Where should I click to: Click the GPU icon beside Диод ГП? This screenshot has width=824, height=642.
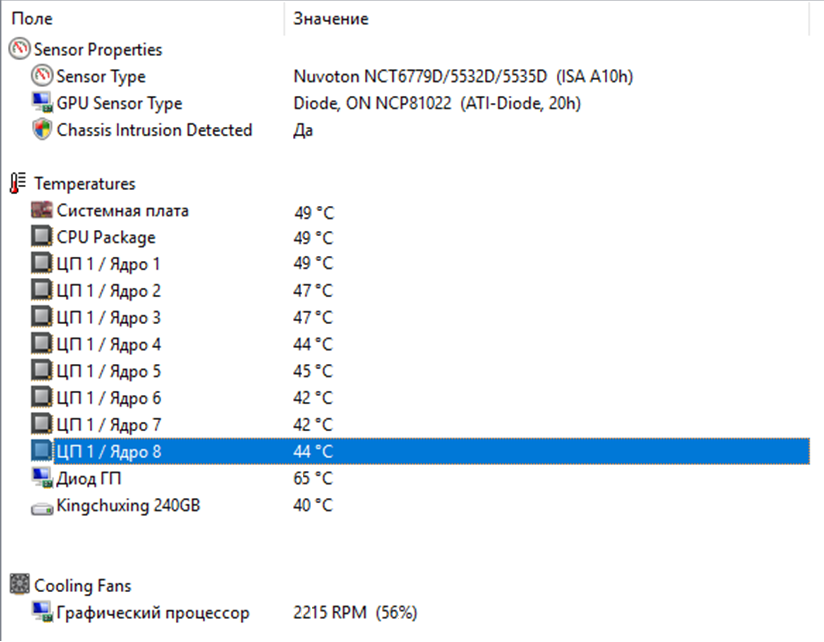tap(42, 478)
